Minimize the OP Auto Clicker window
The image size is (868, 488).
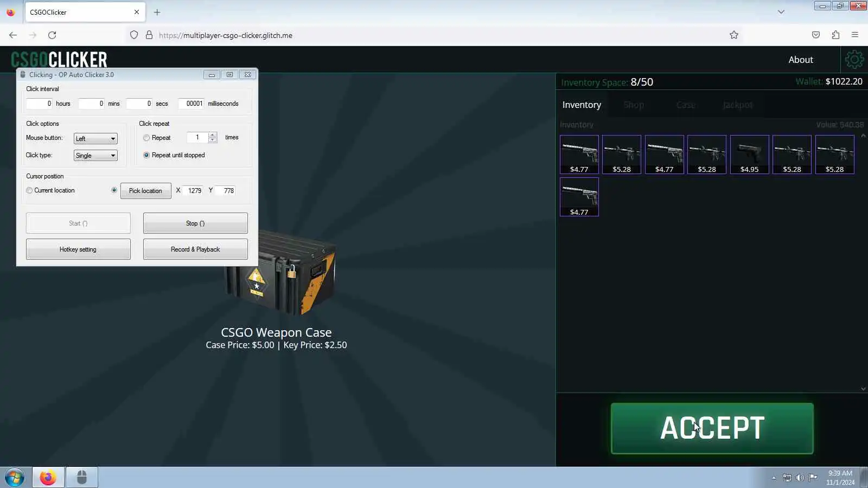[212, 75]
